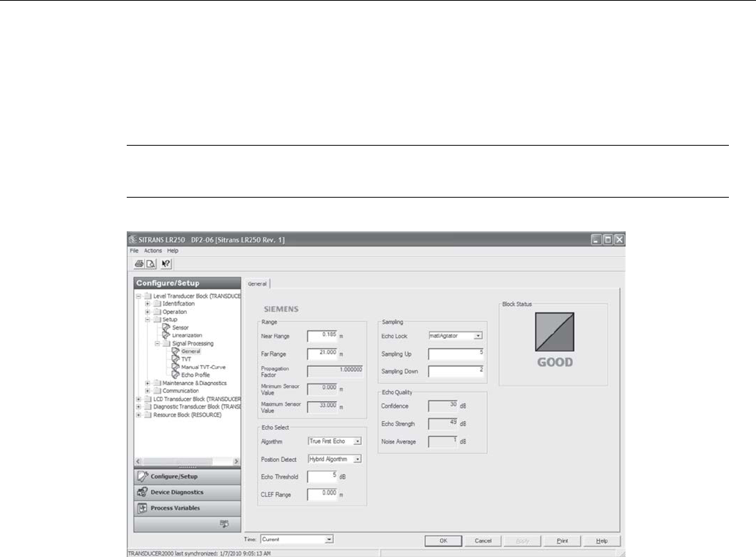Click the Echo Strength value field
This screenshot has height=557, width=756.
[442, 424]
